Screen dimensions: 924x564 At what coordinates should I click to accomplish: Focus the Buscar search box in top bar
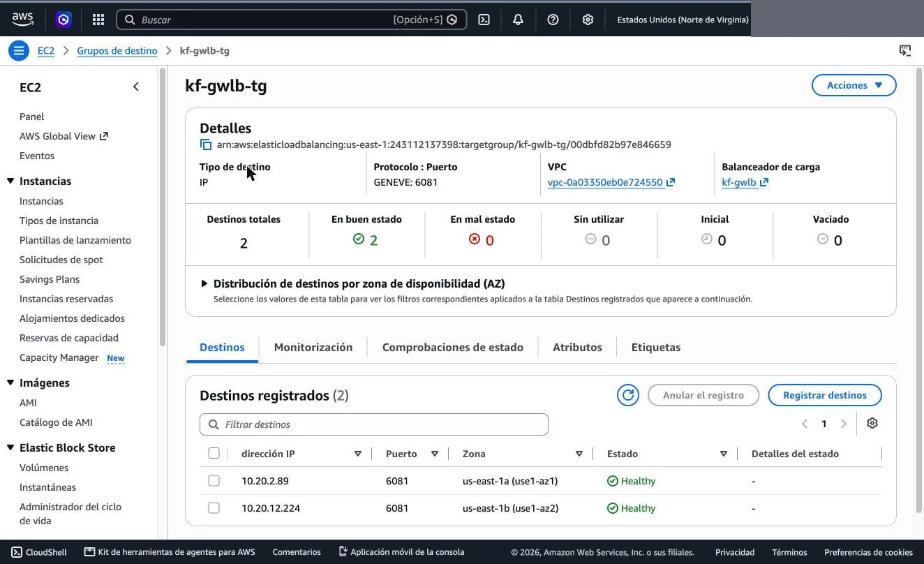292,20
